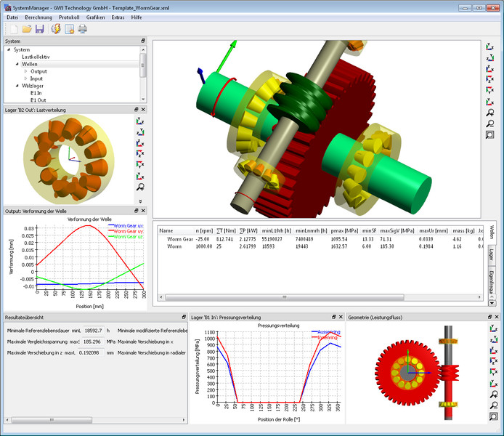Open the report document icon in the toolbar
Image resolution: width=504 pixels, height=436 pixels.
click(70, 29)
